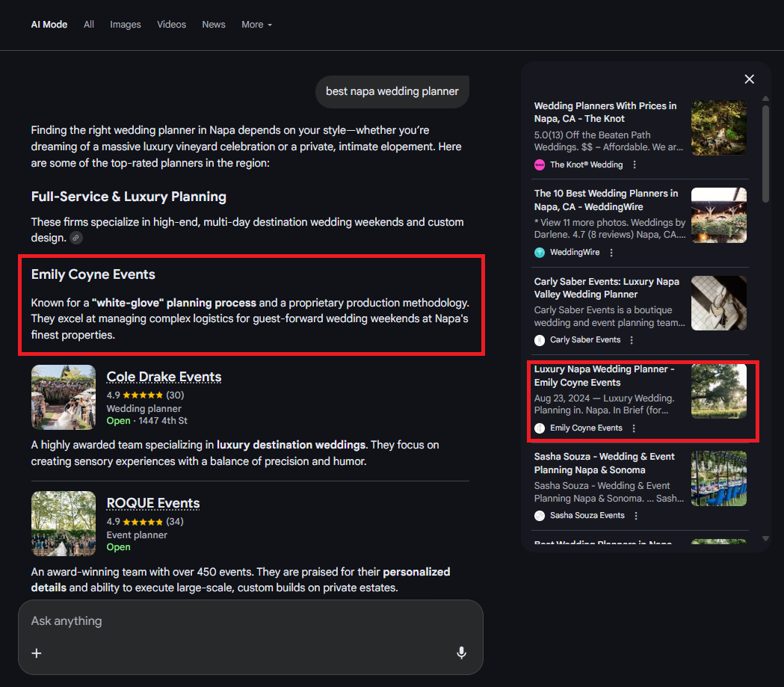Viewport: 784px width, 687px height.
Task: Click 'Full-Service & Luxury Planning' heading
Action: 129,197
